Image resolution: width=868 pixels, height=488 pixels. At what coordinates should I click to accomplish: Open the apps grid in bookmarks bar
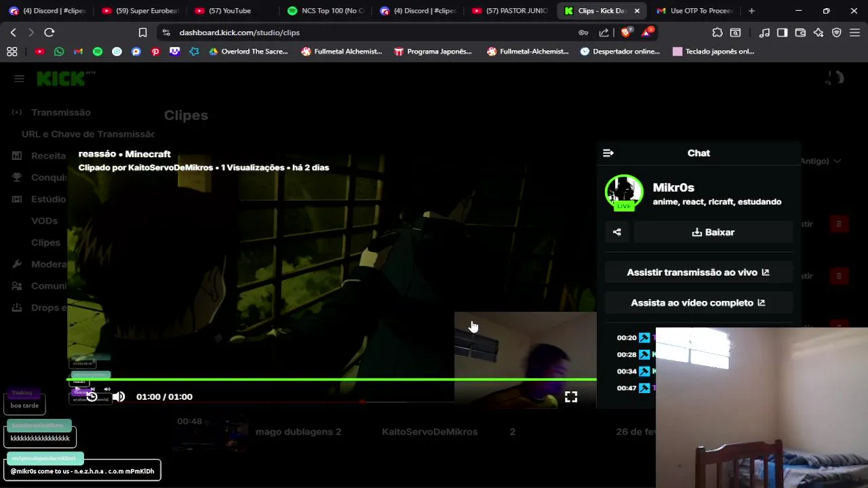pyautogui.click(x=12, y=52)
